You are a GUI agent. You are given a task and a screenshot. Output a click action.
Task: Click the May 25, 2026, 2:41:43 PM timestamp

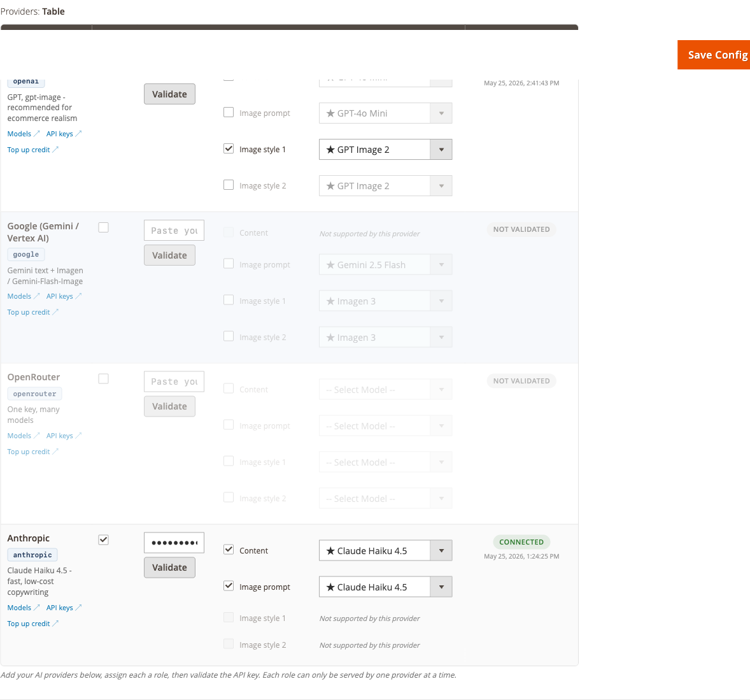point(521,83)
